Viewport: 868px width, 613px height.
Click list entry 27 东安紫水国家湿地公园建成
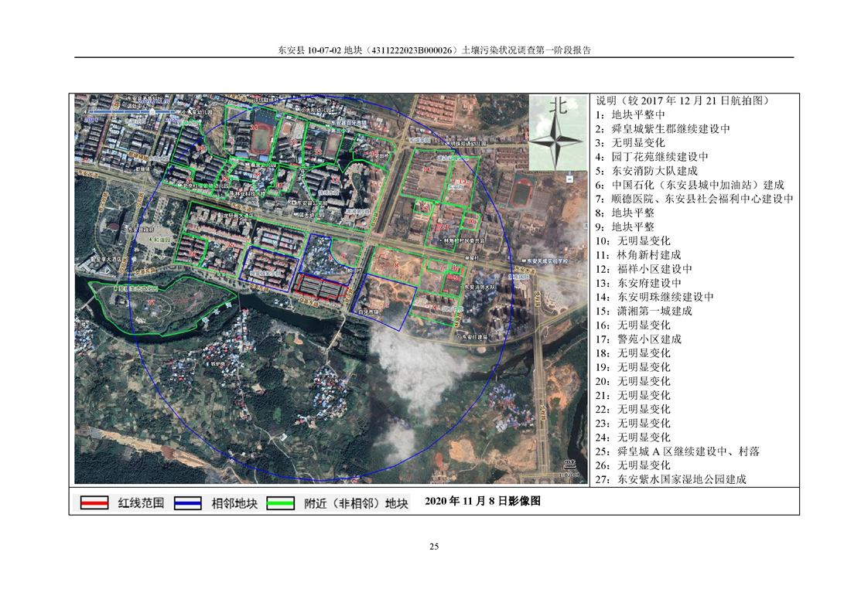681,479
